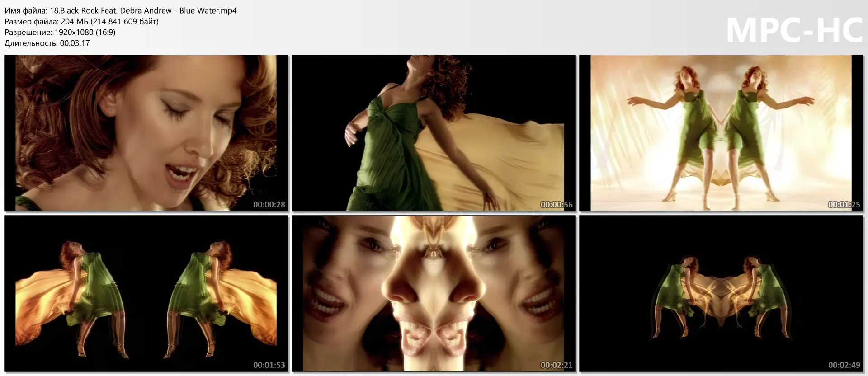Click the 'Имя файла:' label

click(26, 10)
